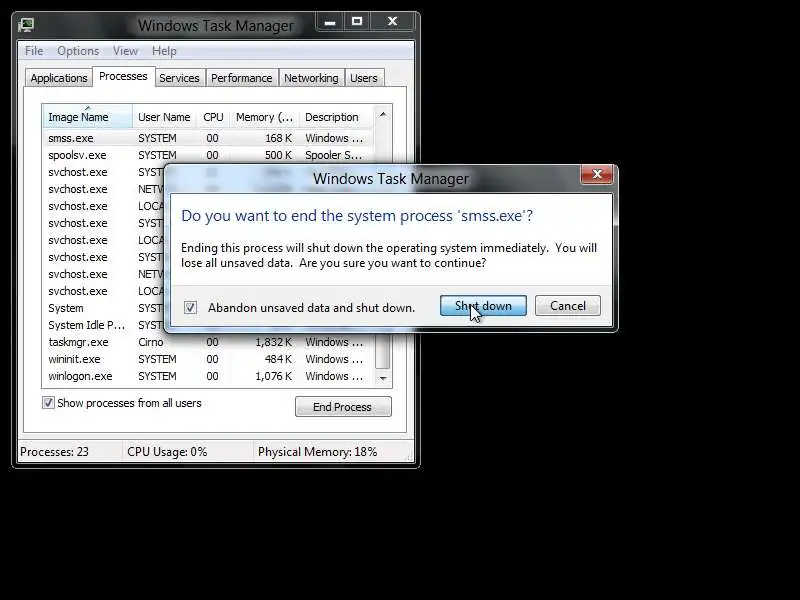Click the process list scroll up arrow

[383, 115]
